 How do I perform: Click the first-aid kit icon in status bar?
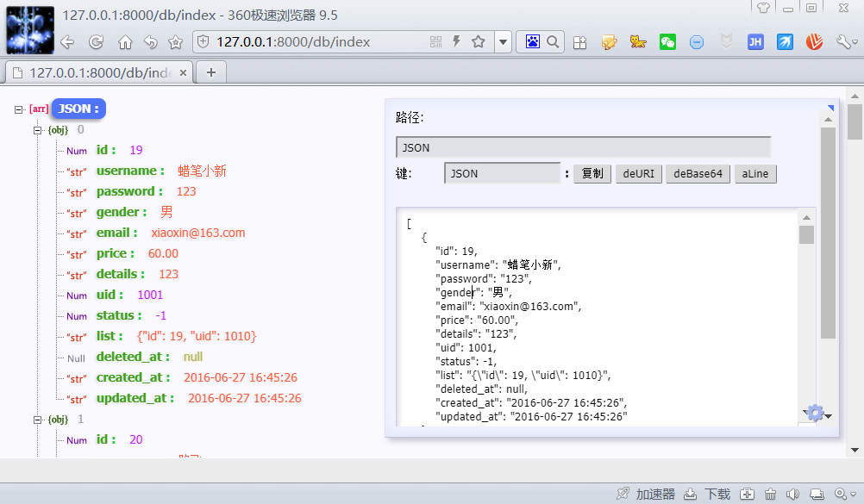[x=747, y=494]
